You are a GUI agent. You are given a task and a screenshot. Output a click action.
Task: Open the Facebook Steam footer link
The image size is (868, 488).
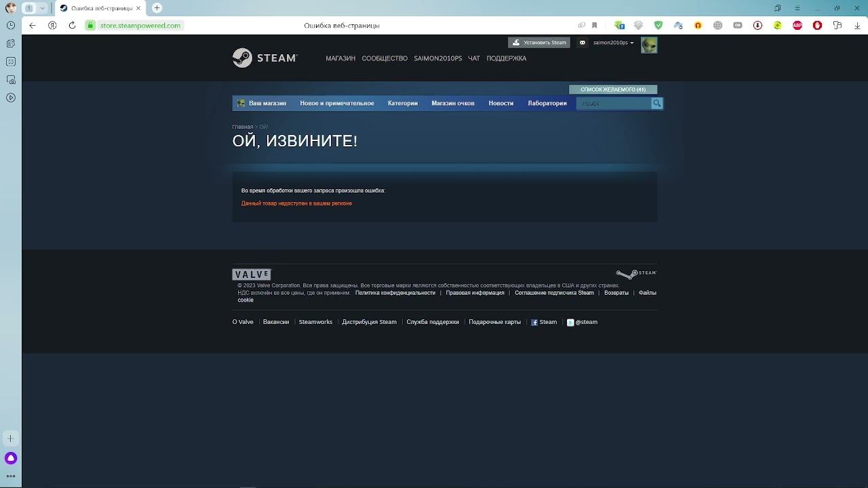[x=544, y=322]
